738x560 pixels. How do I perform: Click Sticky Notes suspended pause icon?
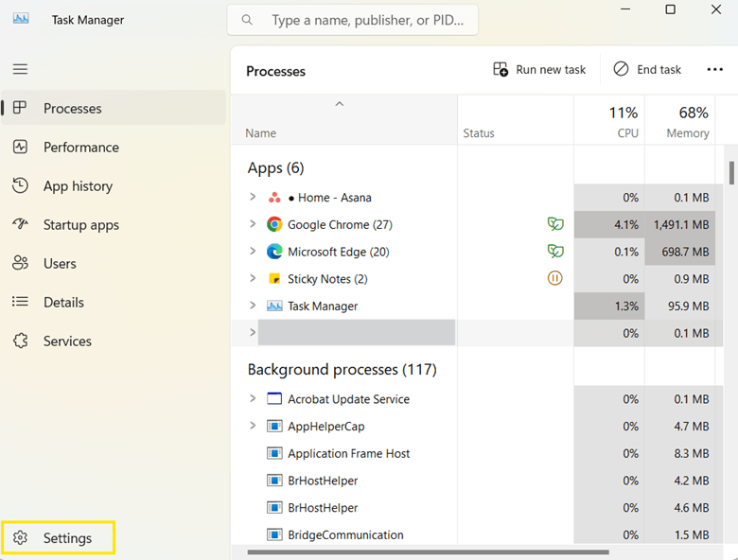554,278
